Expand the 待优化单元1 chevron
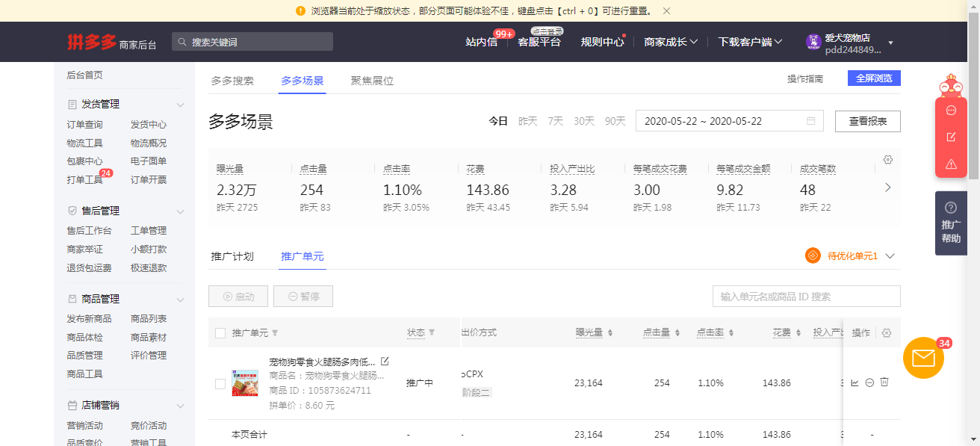980x446 pixels. pos(890,255)
